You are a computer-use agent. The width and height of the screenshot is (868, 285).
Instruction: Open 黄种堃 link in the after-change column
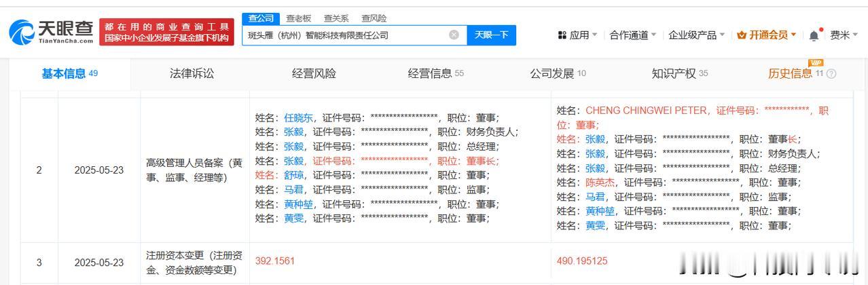600,211
